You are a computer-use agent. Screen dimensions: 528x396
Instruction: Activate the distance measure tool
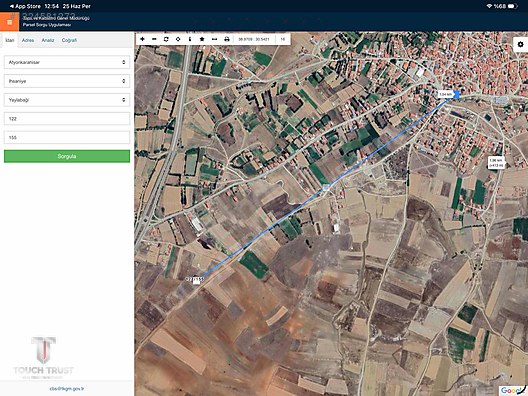pyautogui.click(x=214, y=39)
